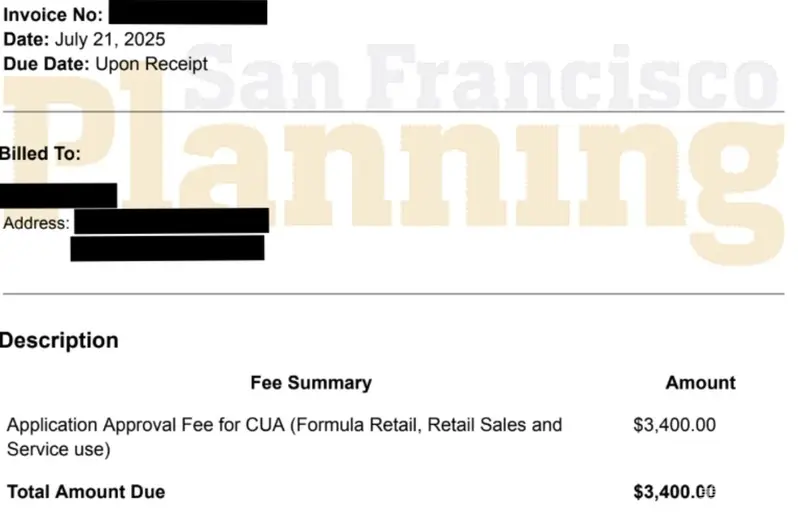
Task: Click the $3,400.00 application fee amount
Action: (675, 425)
